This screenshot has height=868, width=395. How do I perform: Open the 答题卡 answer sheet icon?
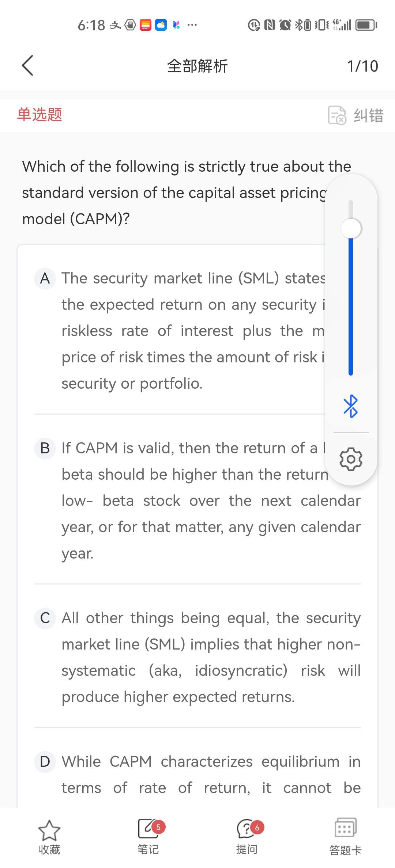tap(345, 828)
